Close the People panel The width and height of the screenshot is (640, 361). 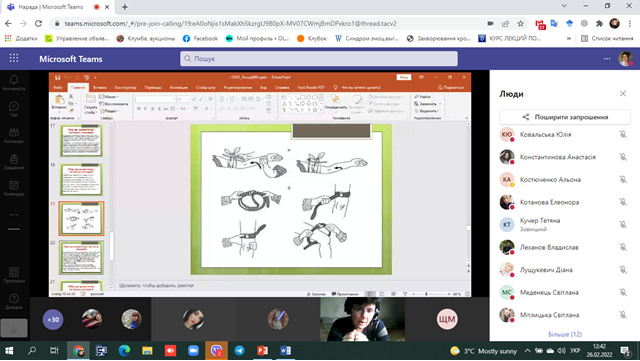tap(623, 94)
